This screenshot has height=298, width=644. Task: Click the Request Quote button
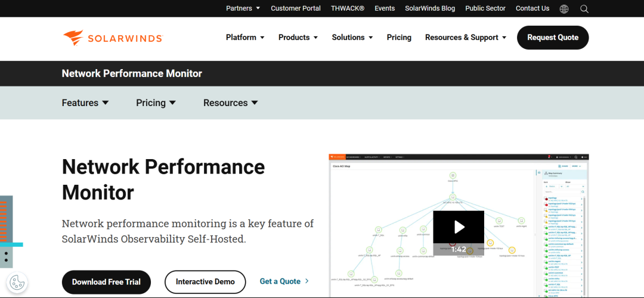pos(553,38)
